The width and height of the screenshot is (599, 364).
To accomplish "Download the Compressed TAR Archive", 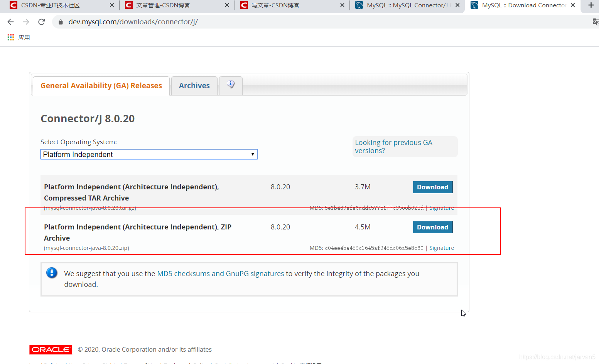I will 432,187.
